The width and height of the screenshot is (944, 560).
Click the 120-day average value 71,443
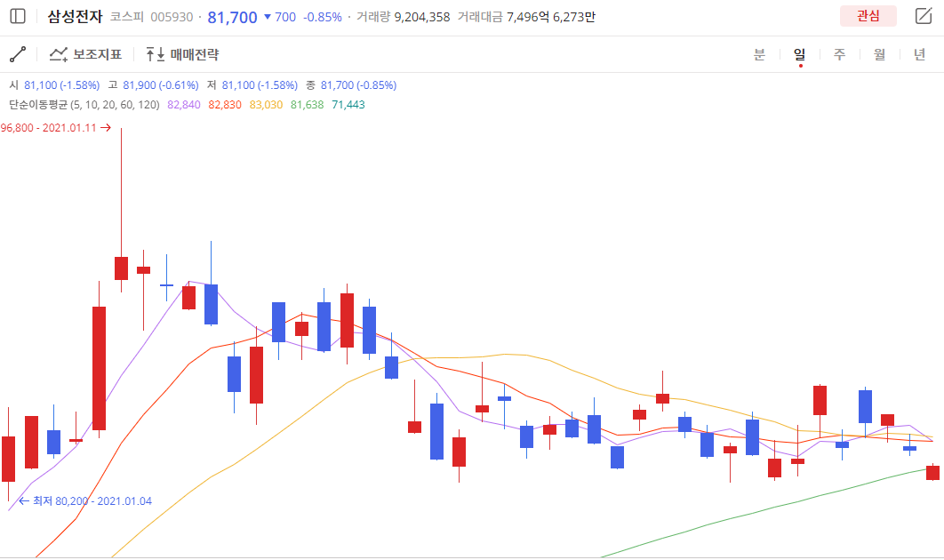[x=348, y=105]
